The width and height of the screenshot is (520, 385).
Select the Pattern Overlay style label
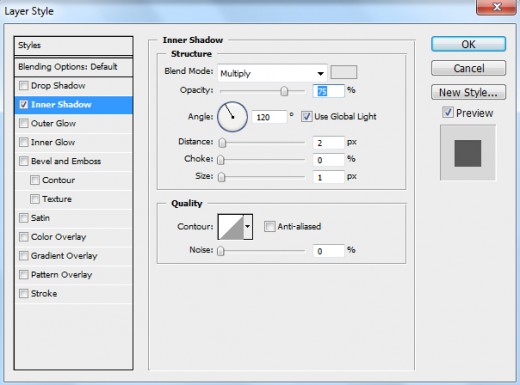pos(62,275)
